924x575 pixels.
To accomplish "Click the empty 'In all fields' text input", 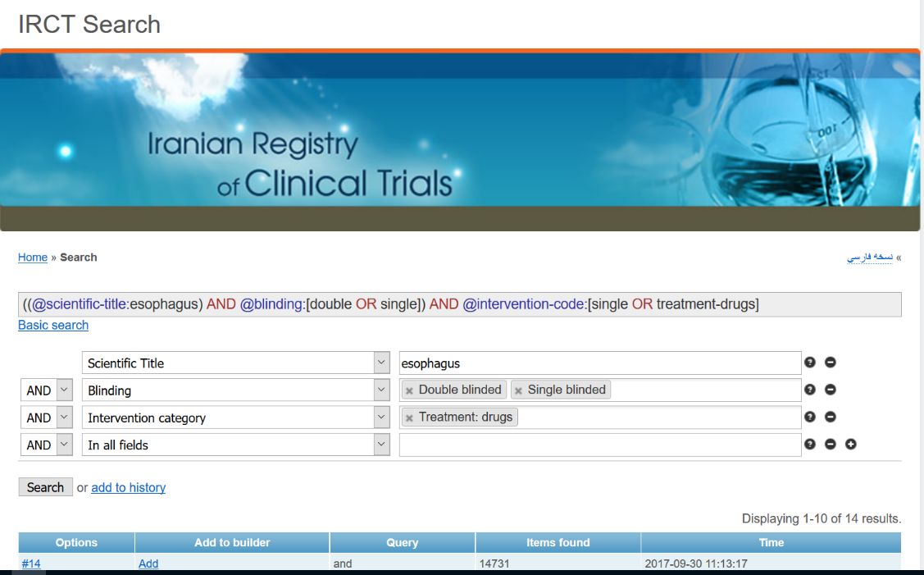I will pos(599,445).
